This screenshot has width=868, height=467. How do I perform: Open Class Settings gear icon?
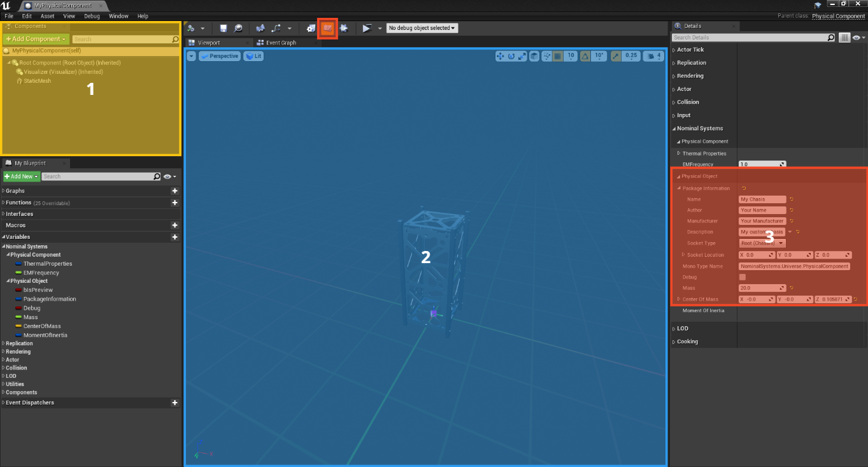tap(311, 28)
